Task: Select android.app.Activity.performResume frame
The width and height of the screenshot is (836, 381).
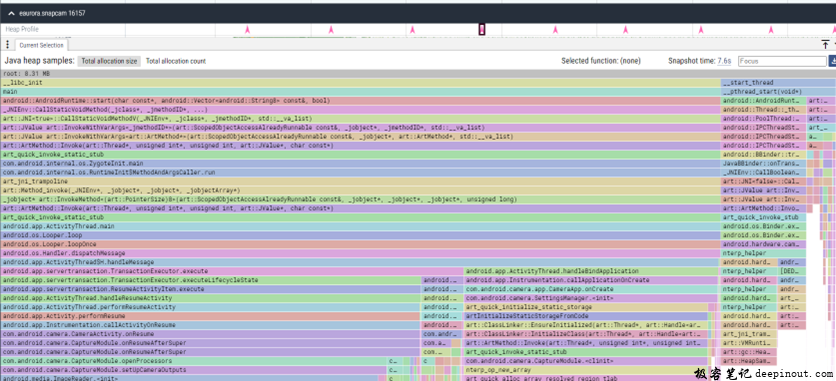Action: [211, 317]
